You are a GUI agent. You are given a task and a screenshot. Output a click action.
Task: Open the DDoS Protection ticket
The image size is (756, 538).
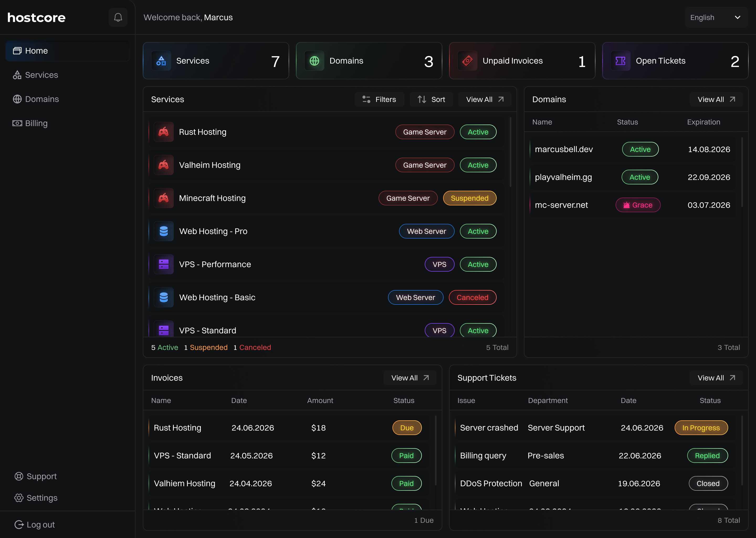pos(595,483)
